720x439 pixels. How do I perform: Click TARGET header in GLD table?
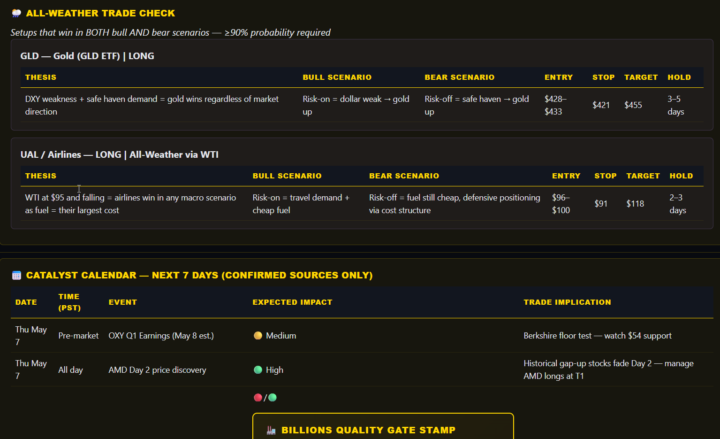tap(641, 77)
